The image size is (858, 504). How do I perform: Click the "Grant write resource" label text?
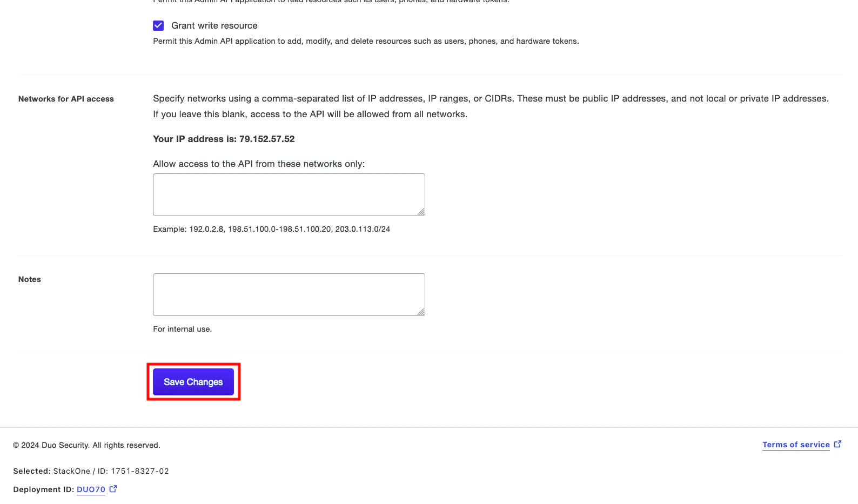coord(215,25)
